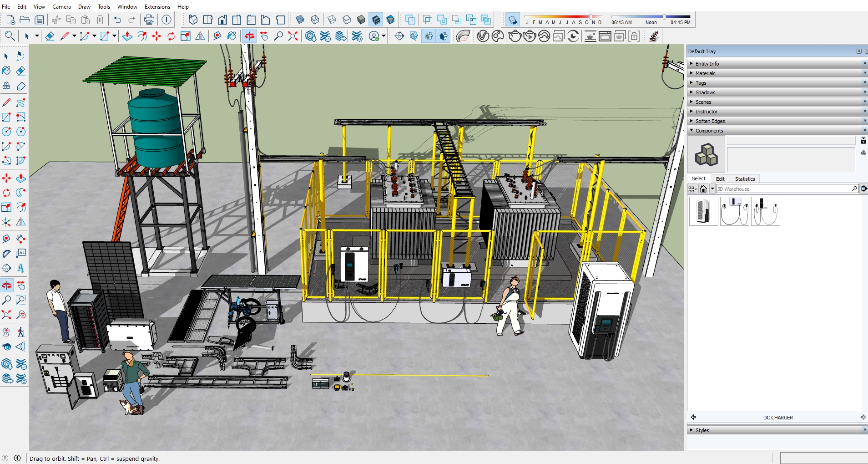Click the New file icon
This screenshot has height=464, width=868.
tap(10, 20)
